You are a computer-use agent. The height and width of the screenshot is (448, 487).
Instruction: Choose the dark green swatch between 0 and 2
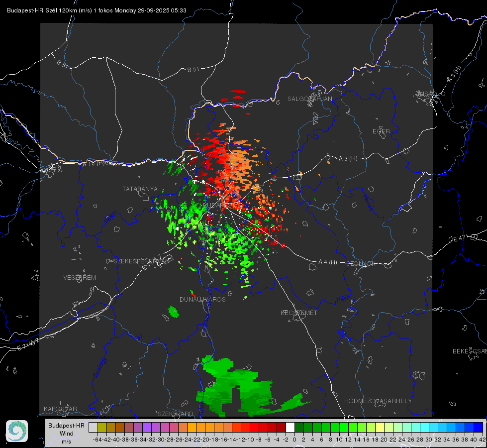click(299, 427)
